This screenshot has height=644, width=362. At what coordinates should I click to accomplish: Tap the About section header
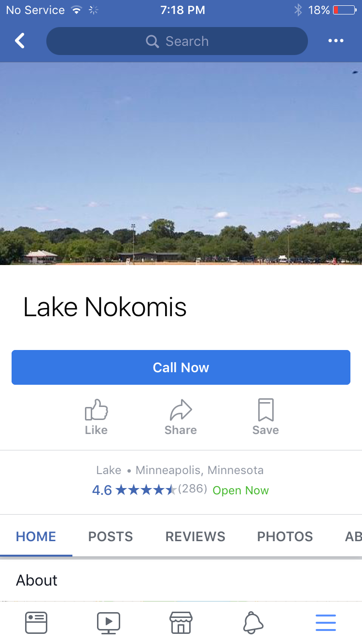pos(37,580)
